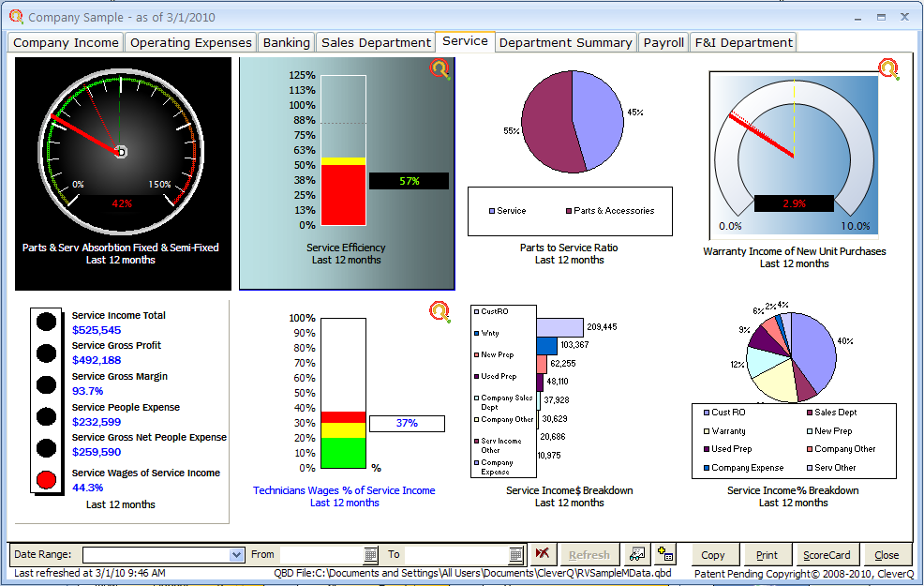Expand the Cust RO legend in Service Income Breakdown
924x586 pixels.
[x=475, y=309]
